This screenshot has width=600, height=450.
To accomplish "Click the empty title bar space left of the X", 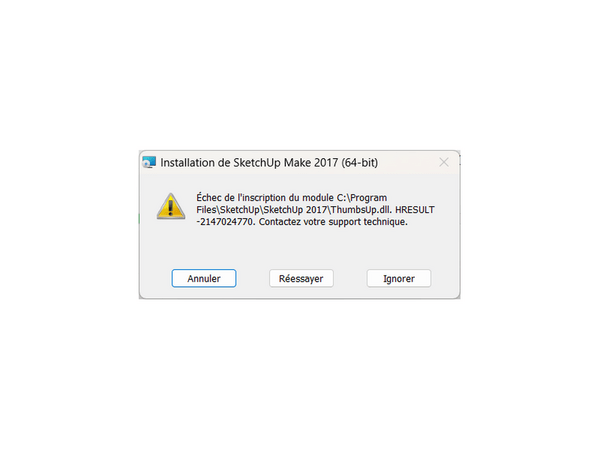I will pyautogui.click(x=408, y=162).
